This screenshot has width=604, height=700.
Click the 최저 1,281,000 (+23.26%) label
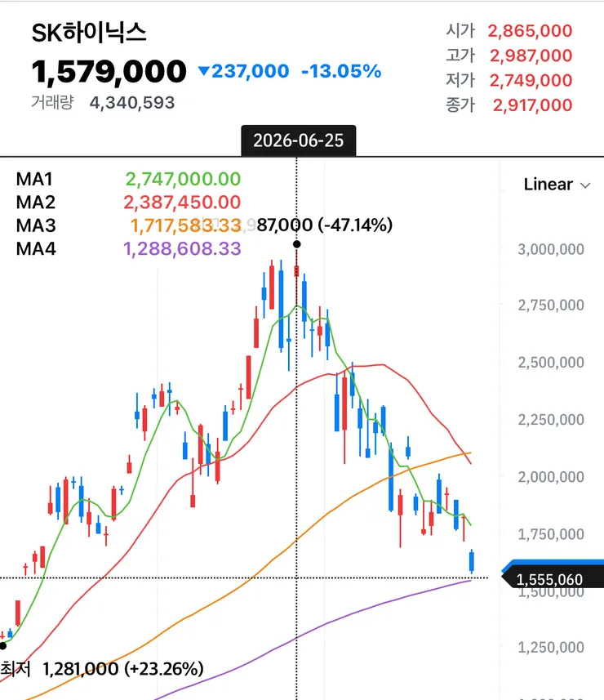click(102, 669)
